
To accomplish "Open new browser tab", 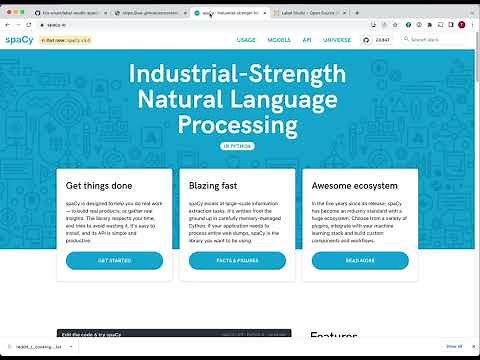I will coord(357,13).
